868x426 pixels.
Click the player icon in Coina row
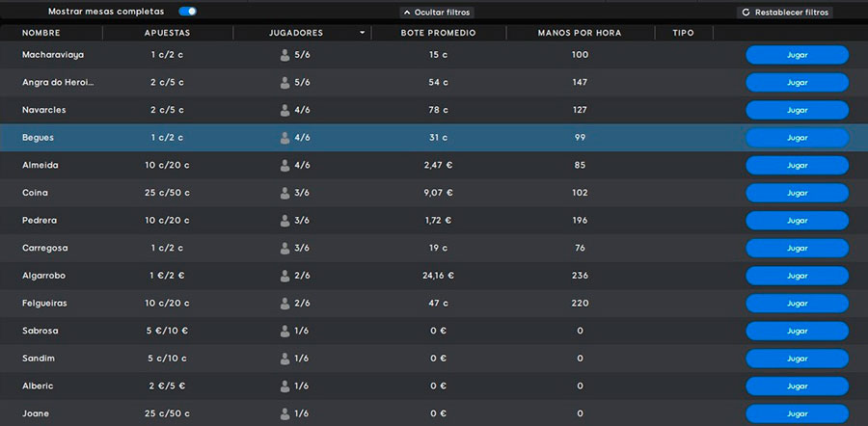tap(285, 194)
